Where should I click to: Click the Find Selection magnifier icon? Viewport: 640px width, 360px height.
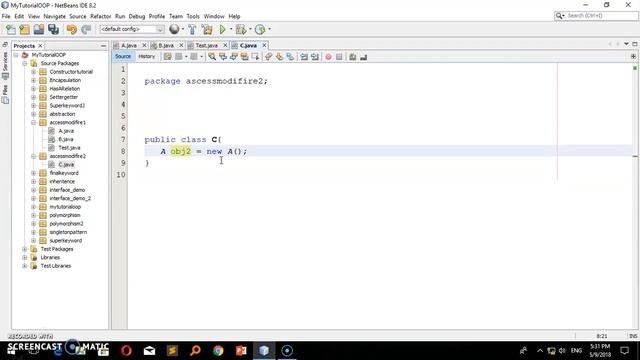(x=212, y=57)
